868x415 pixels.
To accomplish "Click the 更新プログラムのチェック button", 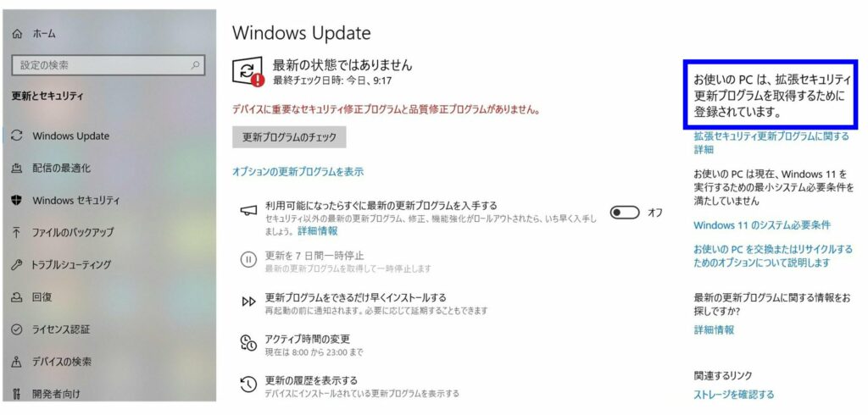I will [289, 137].
